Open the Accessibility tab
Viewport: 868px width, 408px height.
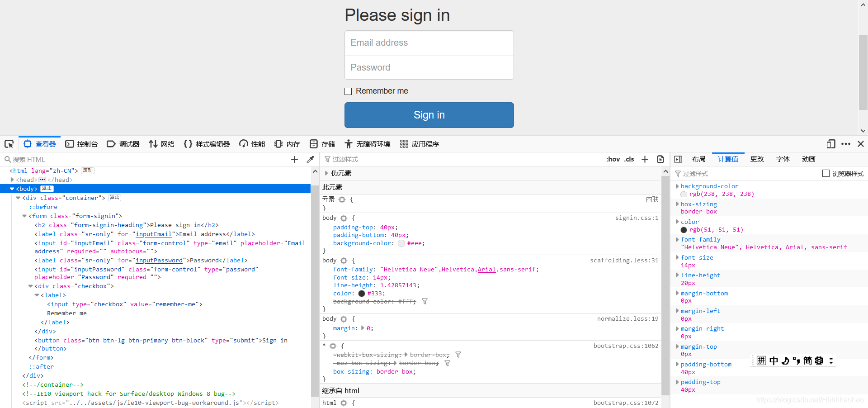(368, 144)
